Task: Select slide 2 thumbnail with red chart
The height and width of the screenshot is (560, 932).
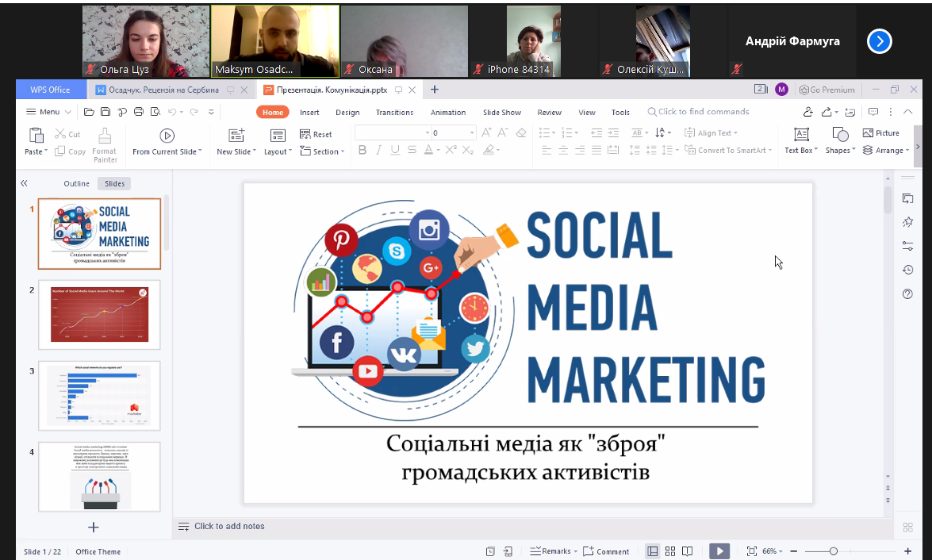Action: [x=99, y=315]
